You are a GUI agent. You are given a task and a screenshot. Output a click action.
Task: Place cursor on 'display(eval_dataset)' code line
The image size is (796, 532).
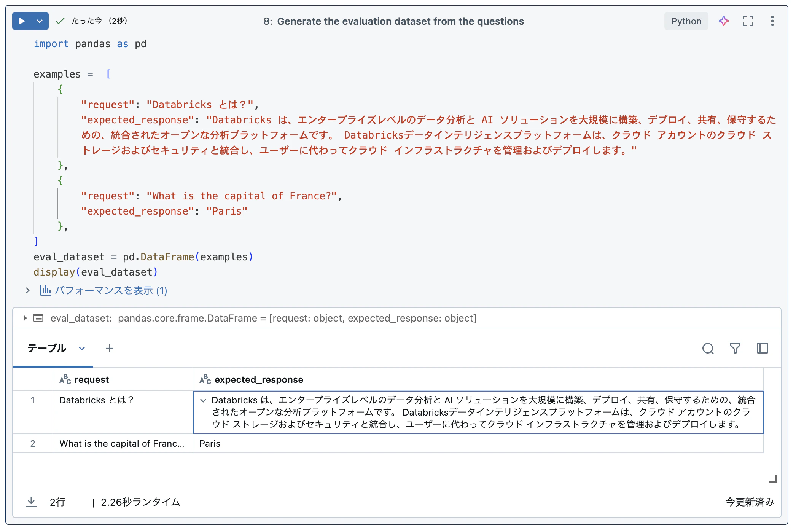pos(96,272)
